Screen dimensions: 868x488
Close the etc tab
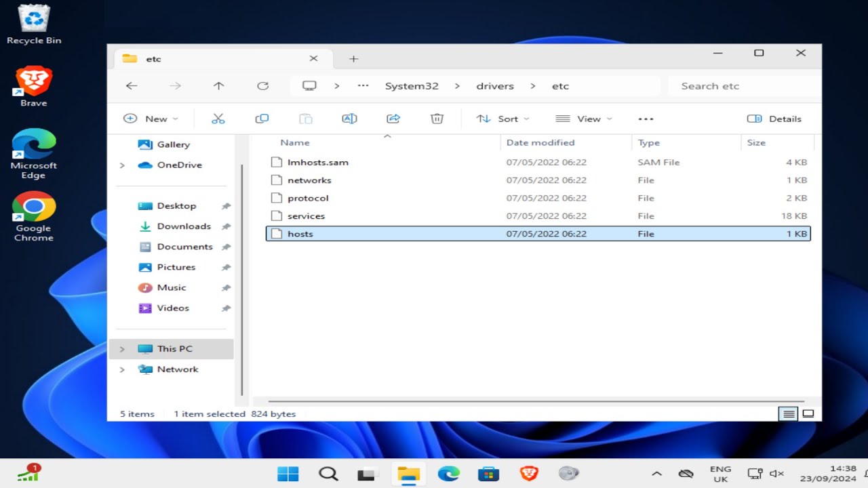point(313,58)
